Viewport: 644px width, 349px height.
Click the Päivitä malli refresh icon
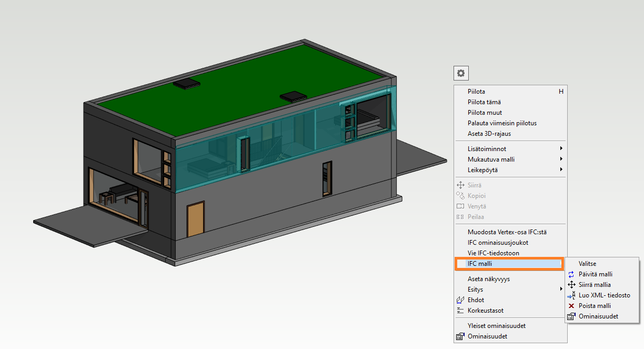[571, 274]
